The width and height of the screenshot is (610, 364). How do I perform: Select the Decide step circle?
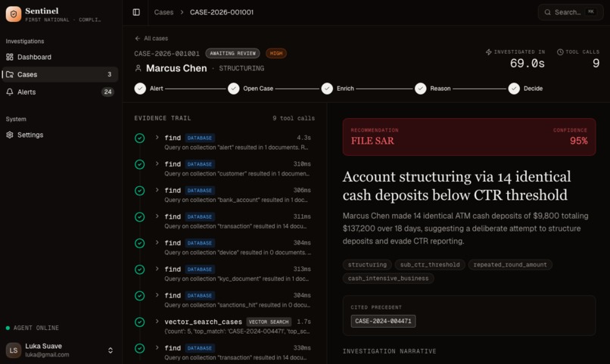pos(514,89)
